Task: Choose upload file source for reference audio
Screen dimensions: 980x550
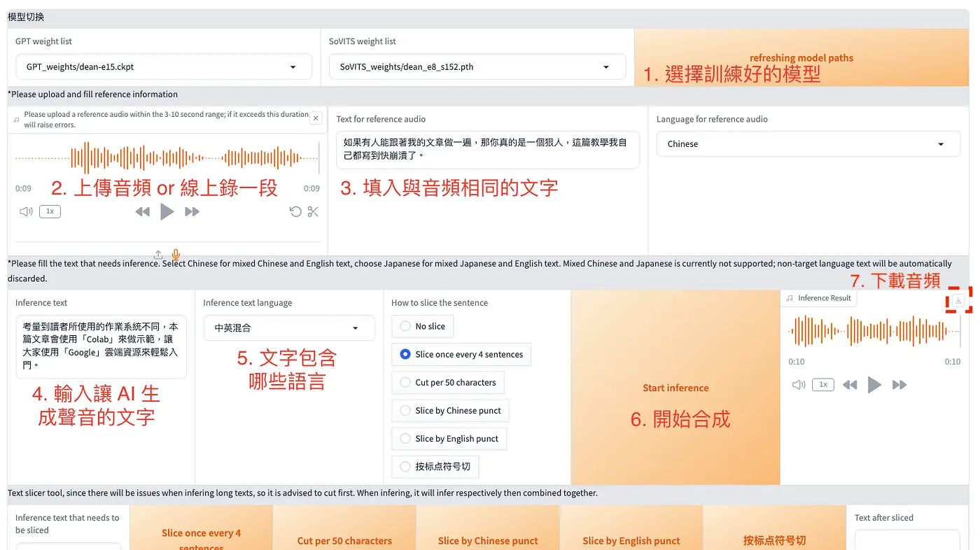Action: click(159, 255)
